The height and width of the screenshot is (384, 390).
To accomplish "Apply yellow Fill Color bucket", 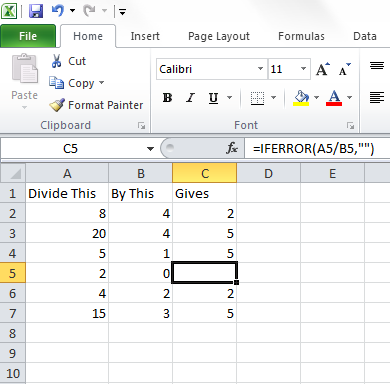I will click(301, 98).
